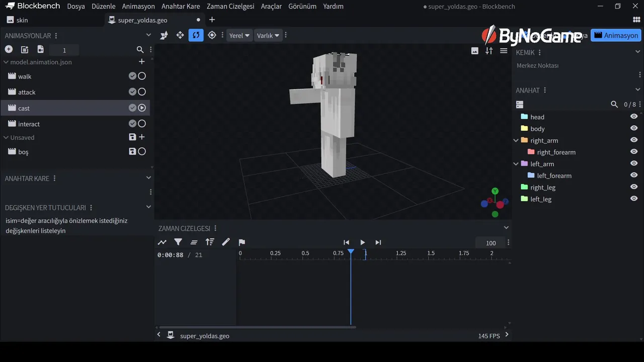This screenshot has height=362, width=644.
Task: Click the add animation plus icon
Action: [x=9, y=49]
